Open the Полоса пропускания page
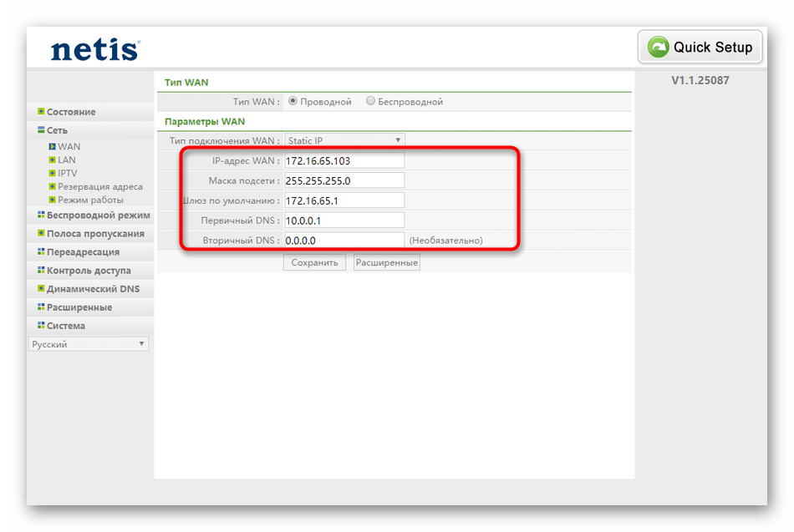This screenshot has width=794, height=532. click(x=95, y=234)
